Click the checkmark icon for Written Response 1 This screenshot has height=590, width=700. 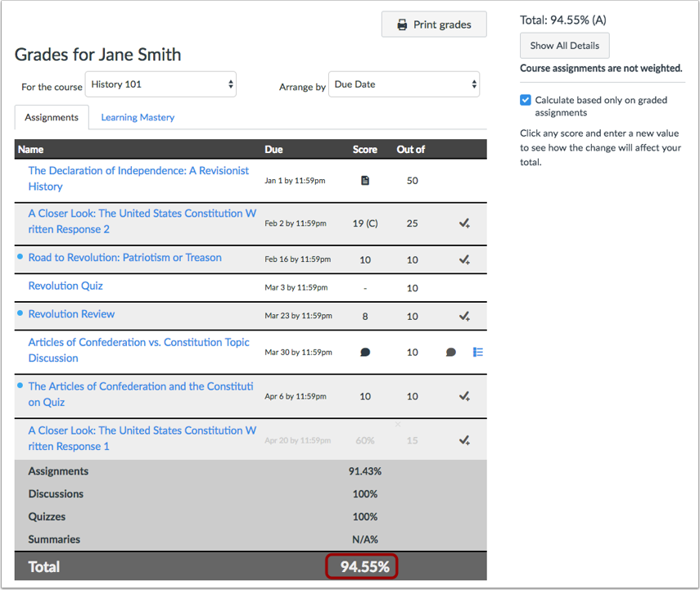click(x=464, y=439)
